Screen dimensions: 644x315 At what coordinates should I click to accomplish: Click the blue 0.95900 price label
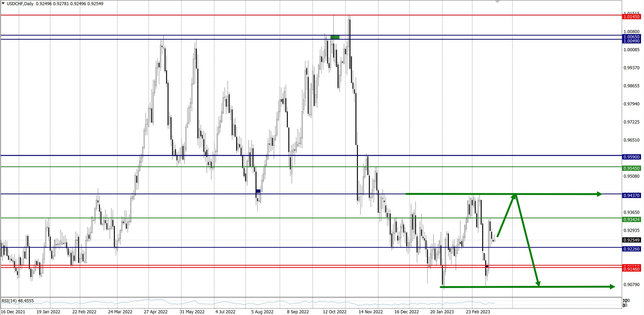point(631,157)
